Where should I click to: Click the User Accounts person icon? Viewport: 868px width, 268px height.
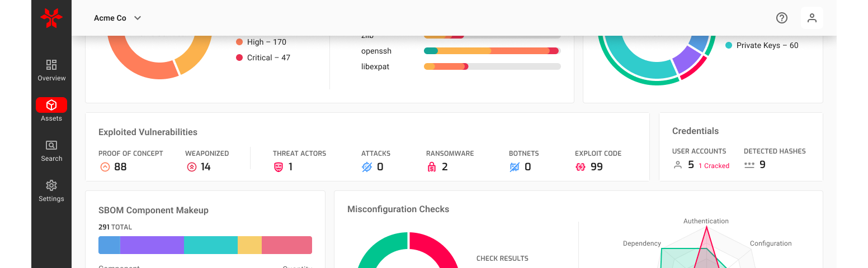pos(678,165)
